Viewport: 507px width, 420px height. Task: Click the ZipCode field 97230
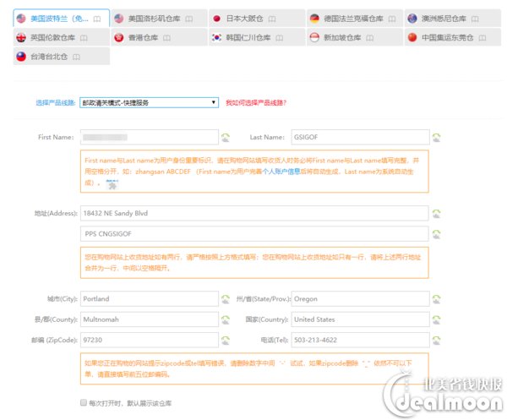click(x=150, y=340)
